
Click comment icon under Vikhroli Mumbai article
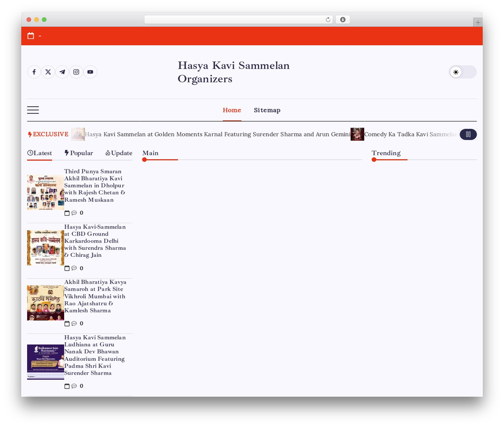click(74, 324)
